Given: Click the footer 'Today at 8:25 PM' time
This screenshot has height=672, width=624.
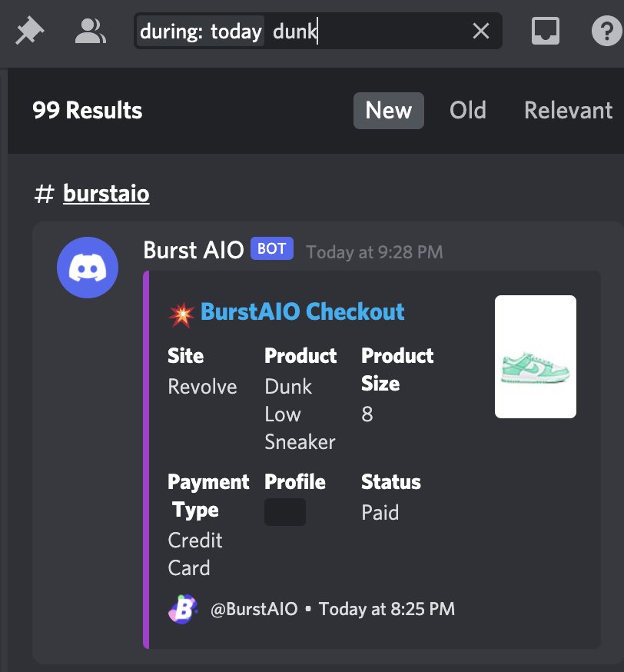Looking at the screenshot, I should pyautogui.click(x=387, y=609).
